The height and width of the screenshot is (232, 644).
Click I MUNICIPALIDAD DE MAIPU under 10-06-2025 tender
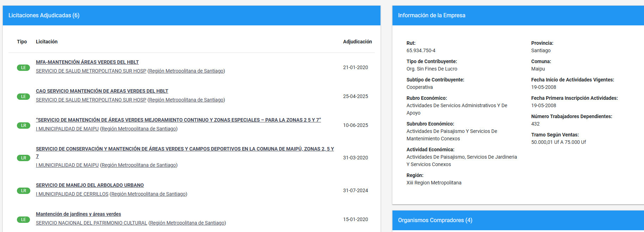pos(67,129)
